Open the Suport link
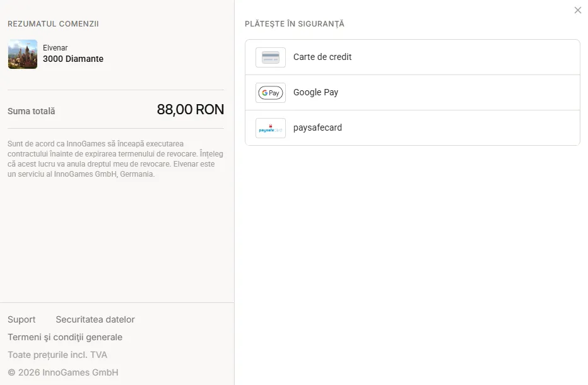Screen dimensions: 588x385 (x=21, y=319)
